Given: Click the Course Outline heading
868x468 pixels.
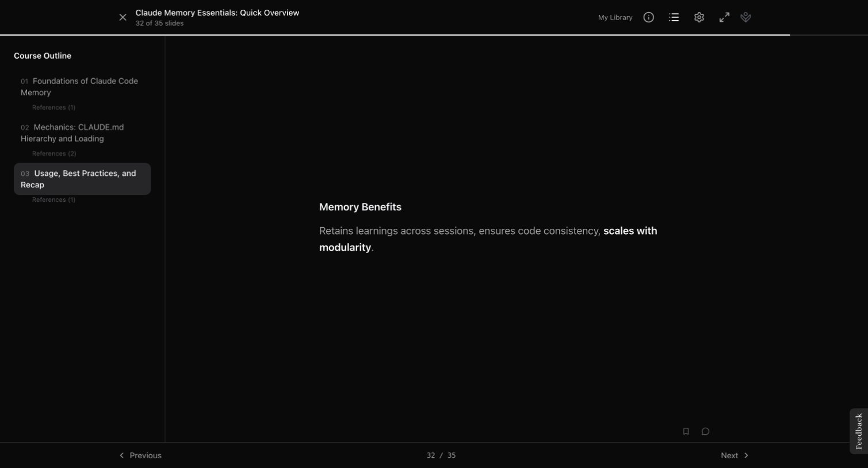Looking at the screenshot, I should pos(43,56).
